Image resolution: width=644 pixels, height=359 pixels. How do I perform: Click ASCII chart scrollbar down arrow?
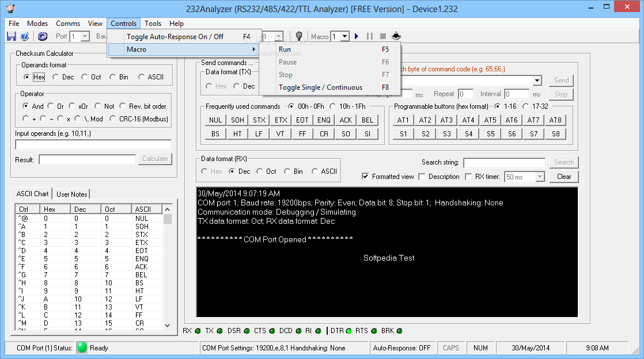(x=167, y=326)
